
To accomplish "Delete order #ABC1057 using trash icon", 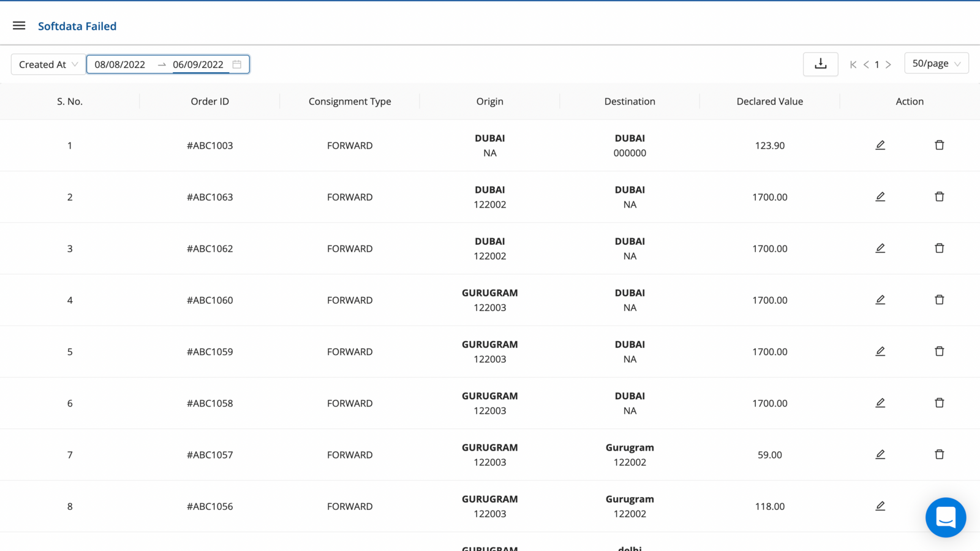I will tap(939, 454).
